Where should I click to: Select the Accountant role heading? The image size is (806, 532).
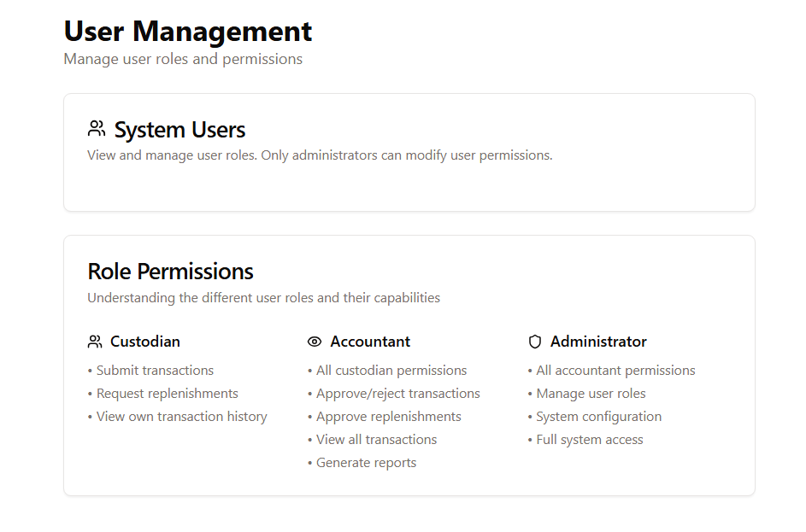[370, 342]
